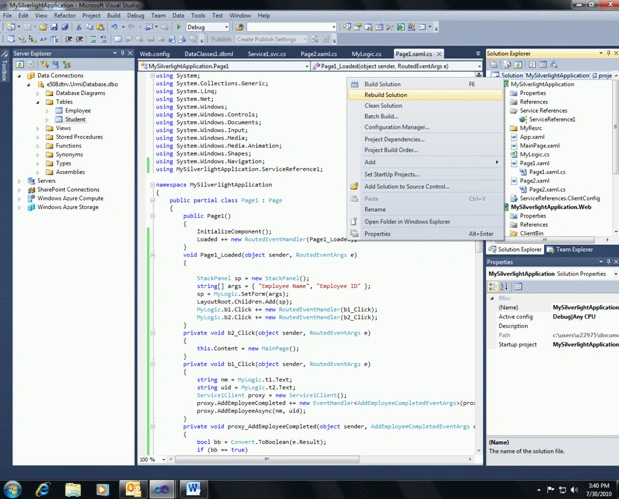Close the Page1.xaml.cs tab
This screenshot has height=499, width=619.
coord(439,54)
